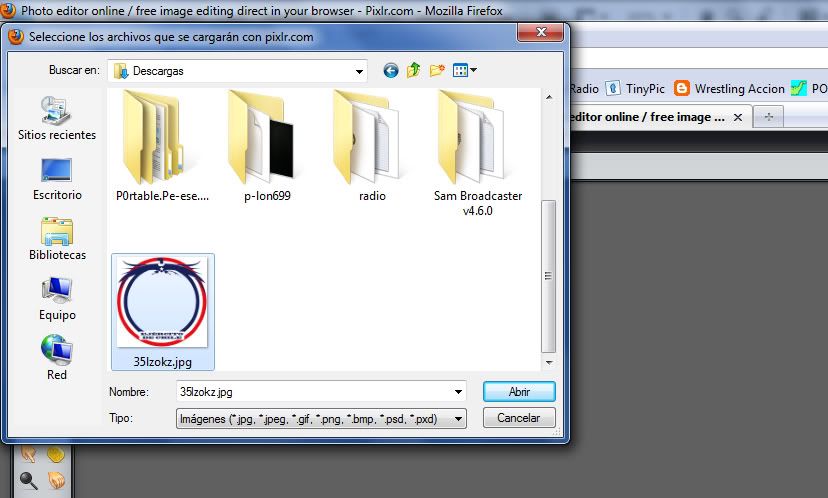Switch to the Photo editor online tab
Viewport: 828px width, 498px height.
pos(645,117)
